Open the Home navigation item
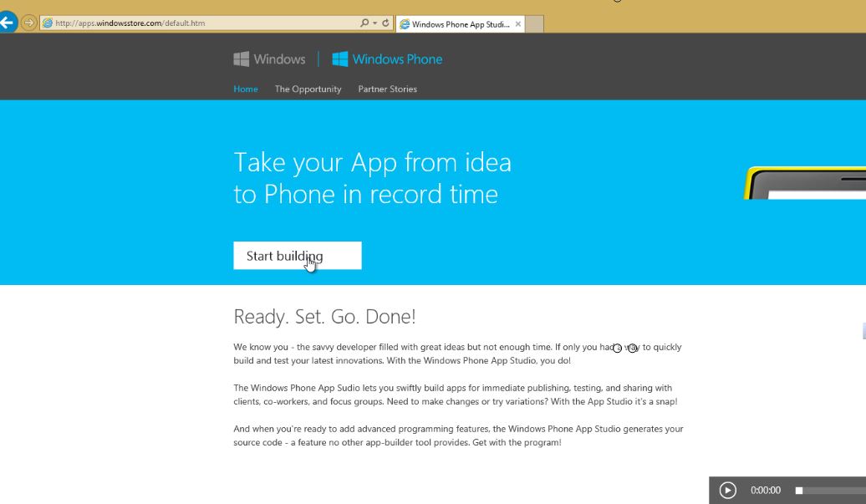The height and width of the screenshot is (504, 866). [246, 89]
